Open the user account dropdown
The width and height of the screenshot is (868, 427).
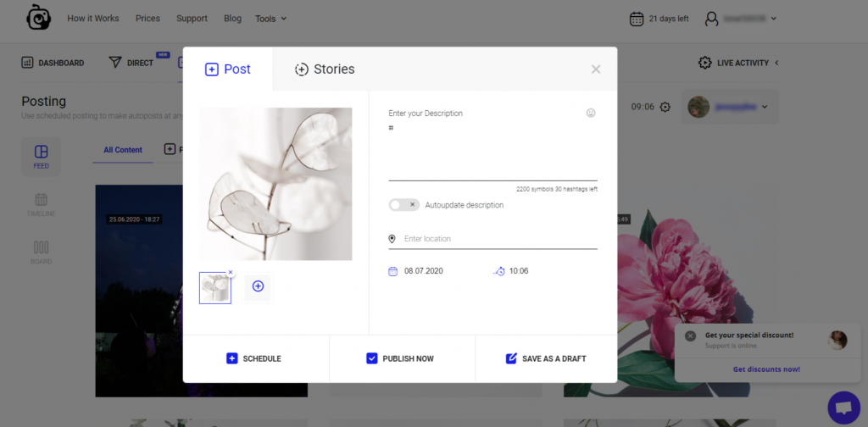(741, 19)
